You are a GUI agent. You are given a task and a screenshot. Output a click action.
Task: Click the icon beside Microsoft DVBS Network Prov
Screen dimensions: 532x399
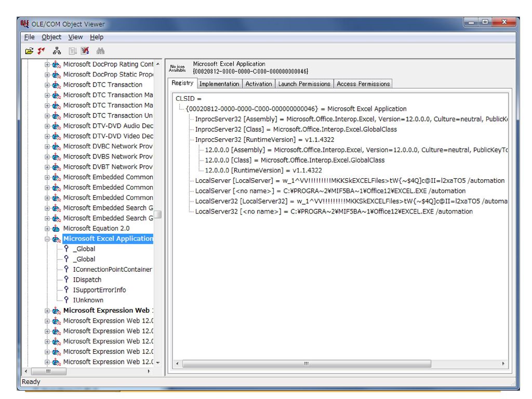tap(56, 157)
